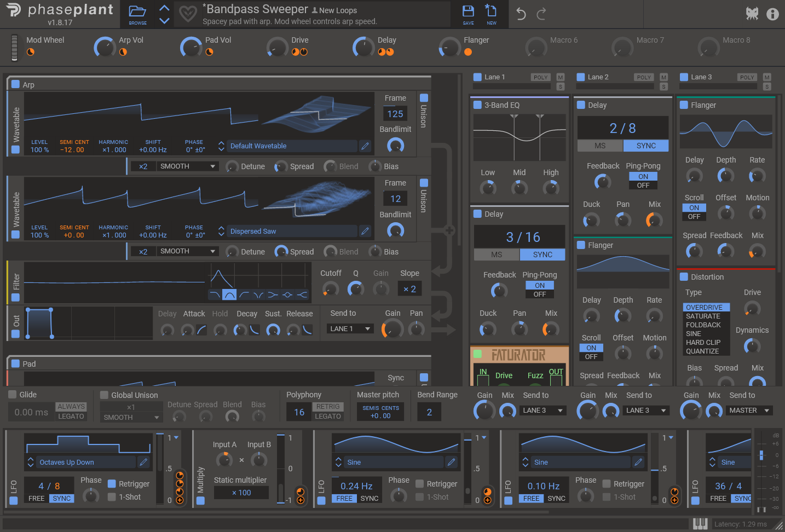
Task: Toggle the Pad generator on/off
Action: pyautogui.click(x=15, y=364)
